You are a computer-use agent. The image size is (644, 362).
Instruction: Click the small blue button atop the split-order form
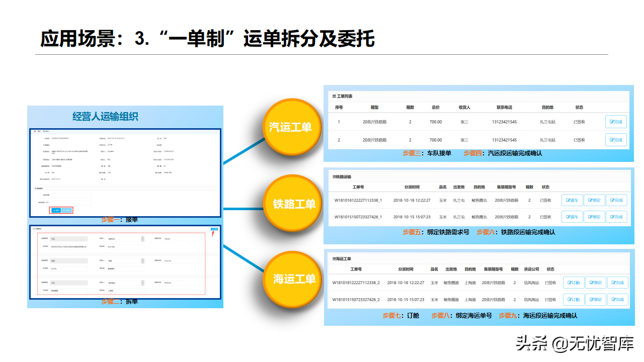point(215,229)
